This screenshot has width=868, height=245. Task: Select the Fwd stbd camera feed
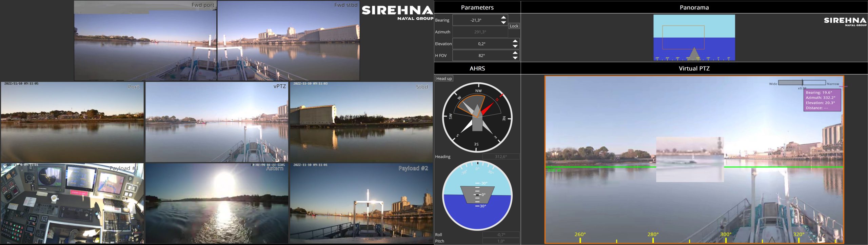tap(289, 41)
